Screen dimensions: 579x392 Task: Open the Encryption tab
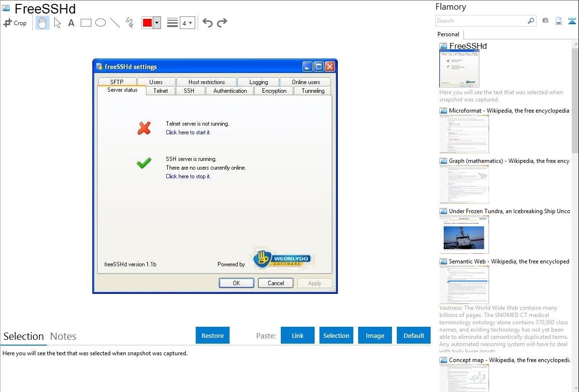(x=274, y=91)
